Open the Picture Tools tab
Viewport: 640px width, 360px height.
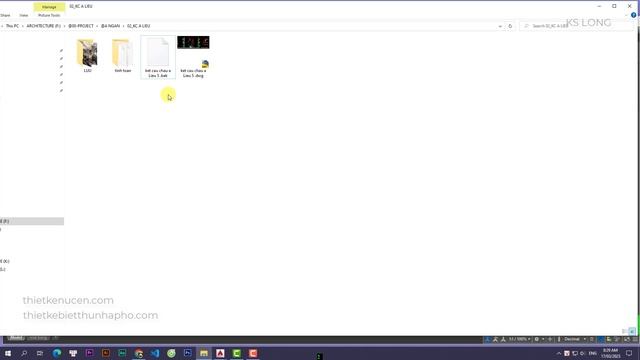pos(49,16)
